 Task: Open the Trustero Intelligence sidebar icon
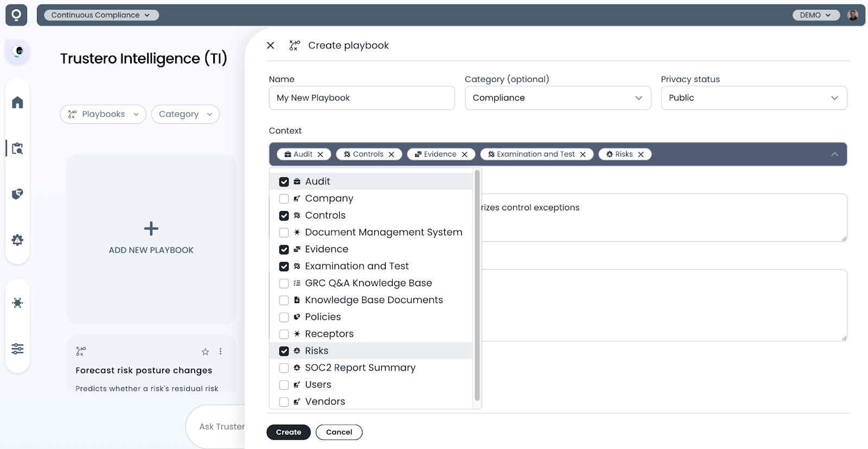(17, 52)
